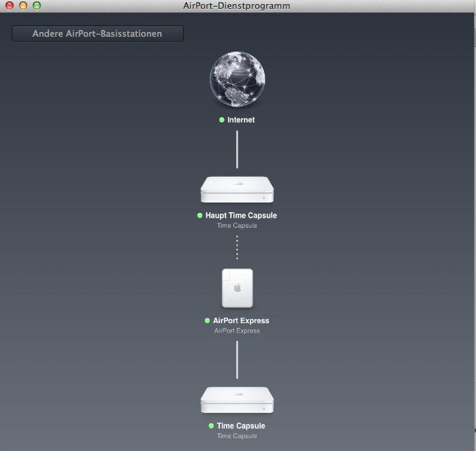Click green status light beside Haupt Time Capsule
Screen dimensions: 476x451
(200, 216)
